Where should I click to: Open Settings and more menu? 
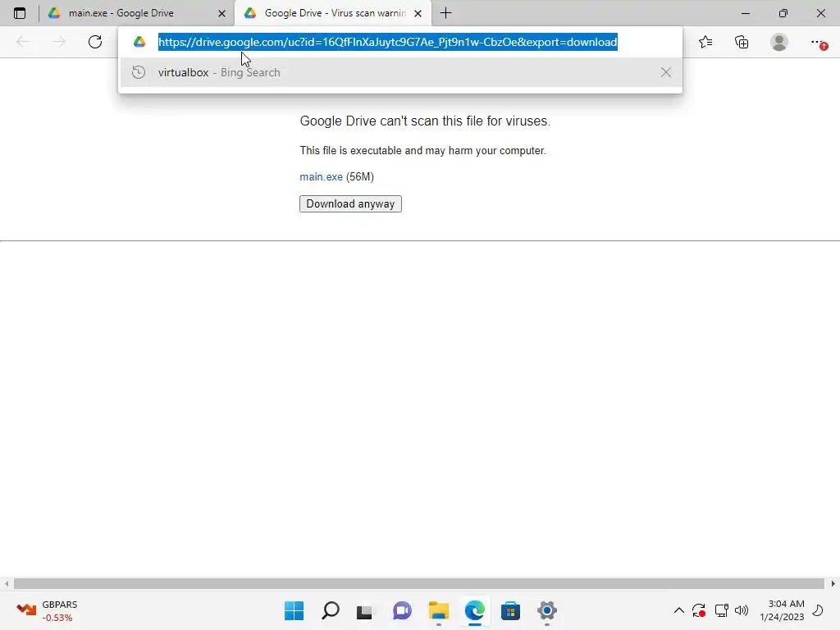pyautogui.click(x=818, y=42)
